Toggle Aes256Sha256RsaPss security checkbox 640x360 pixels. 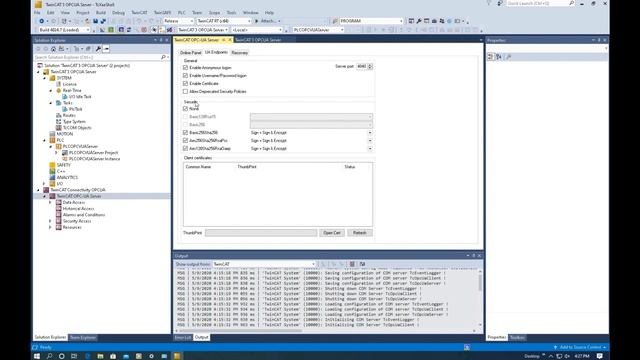185,140
